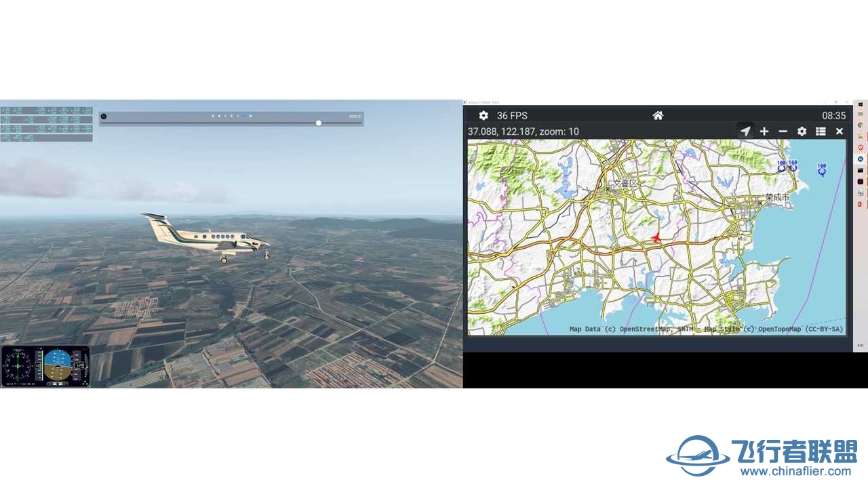Open Windows Start menu in taskbar
The height and width of the screenshot is (488, 868).
coord(860,105)
